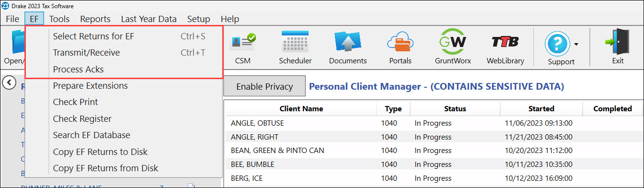The height and width of the screenshot is (188, 644).
Task: Open the Help menu
Action: pyautogui.click(x=230, y=19)
